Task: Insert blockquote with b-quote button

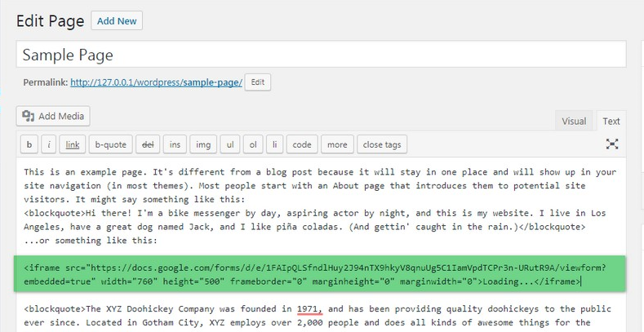Action: click(110, 144)
